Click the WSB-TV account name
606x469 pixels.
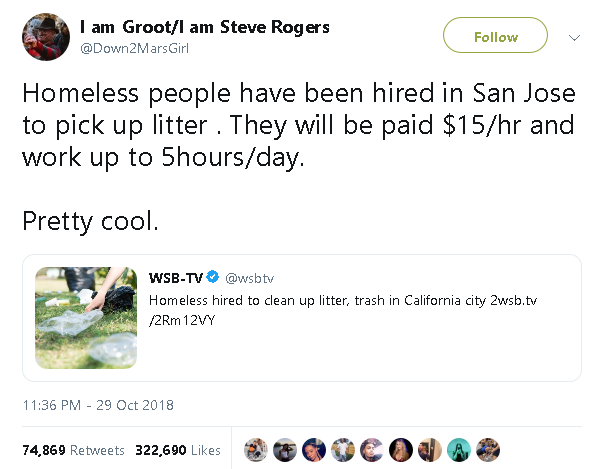176,276
